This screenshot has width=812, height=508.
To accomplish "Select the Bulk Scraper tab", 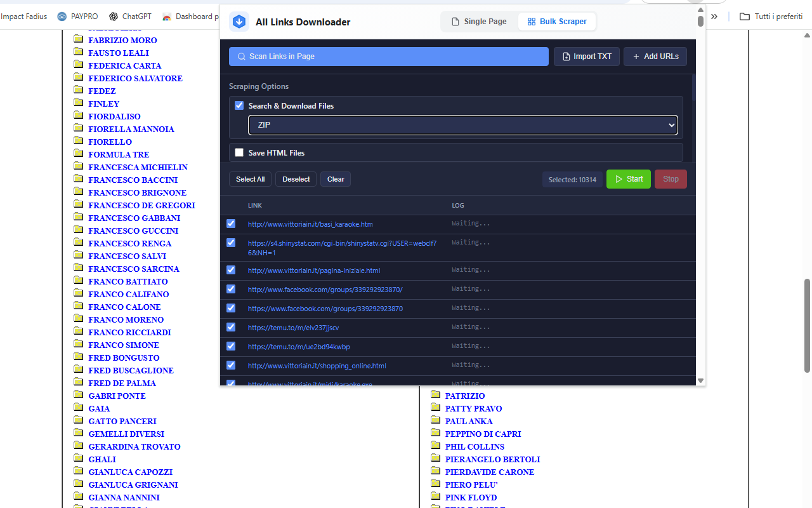I will point(556,22).
